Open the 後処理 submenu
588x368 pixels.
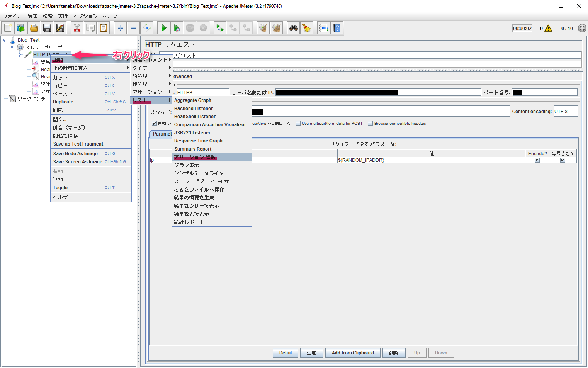[151, 84]
